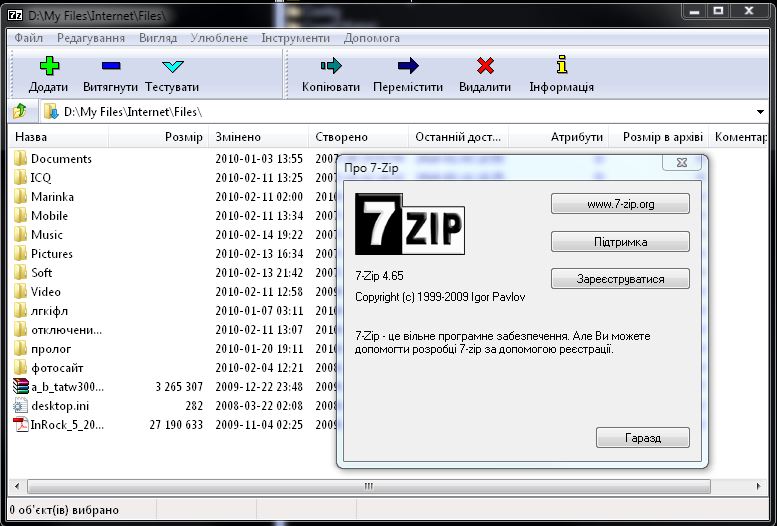Click size value 3 265 307
The height and width of the screenshot is (526, 777).
point(179,387)
